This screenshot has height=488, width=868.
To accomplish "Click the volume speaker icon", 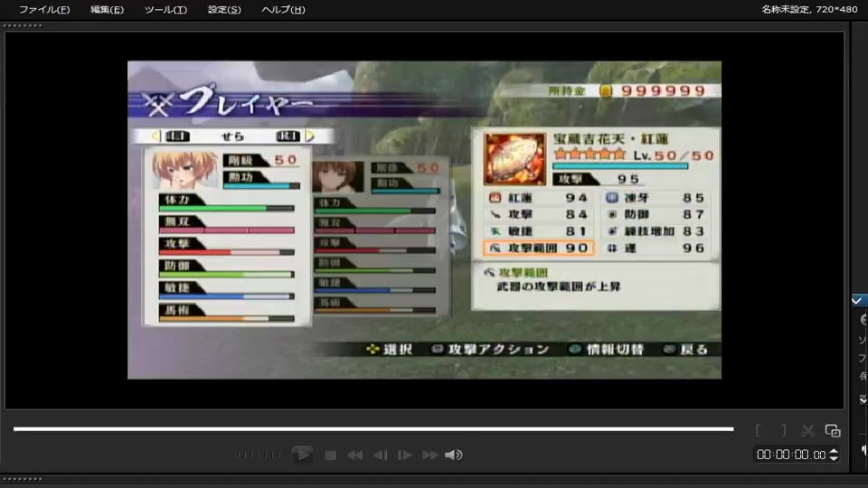I will [x=453, y=455].
